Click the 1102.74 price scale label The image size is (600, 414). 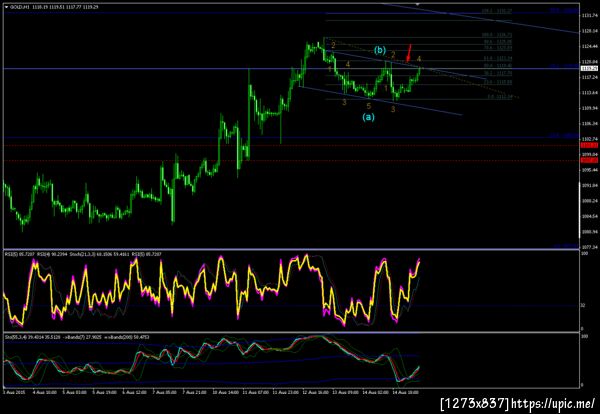(x=590, y=139)
